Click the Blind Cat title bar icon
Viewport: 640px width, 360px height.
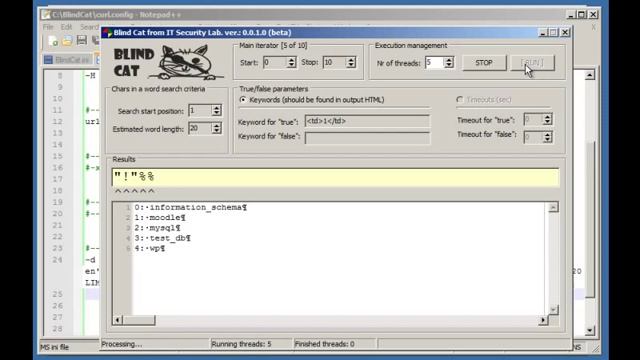[107, 33]
